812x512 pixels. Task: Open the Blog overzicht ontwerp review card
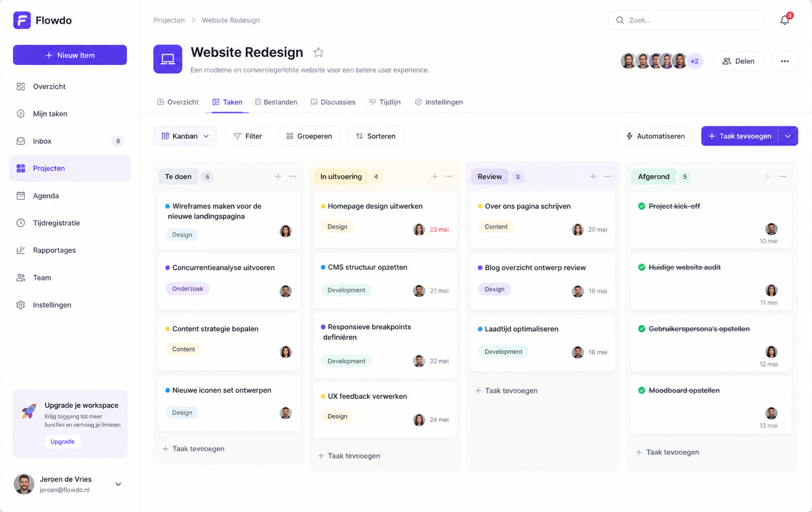tap(543, 281)
